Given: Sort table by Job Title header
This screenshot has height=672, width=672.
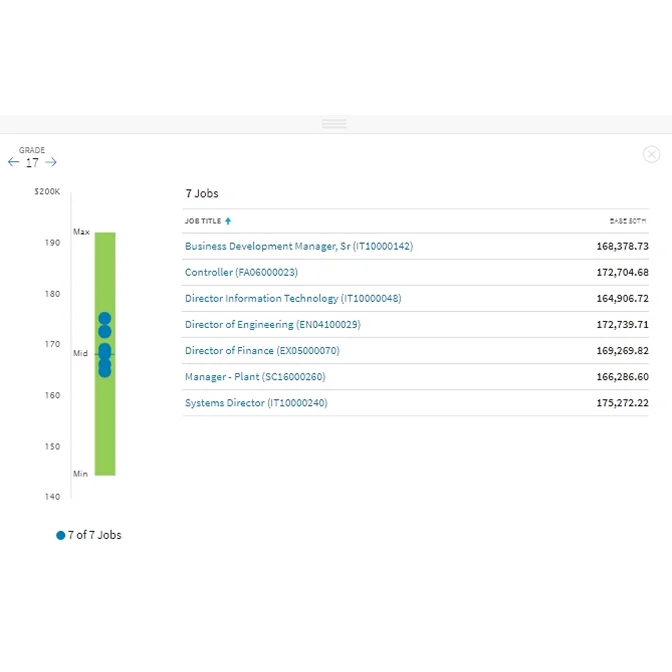Looking at the screenshot, I should pyautogui.click(x=203, y=221).
